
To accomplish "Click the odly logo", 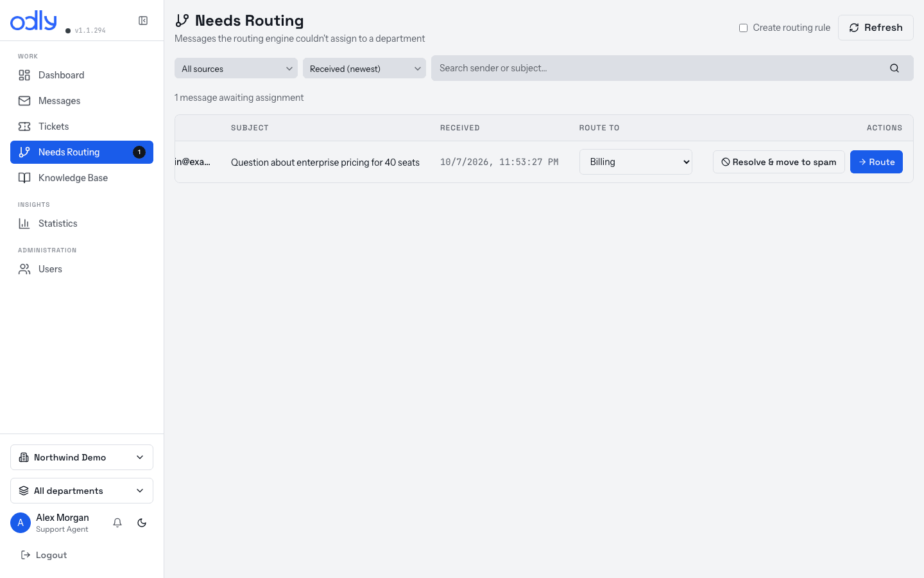I will pos(33,21).
